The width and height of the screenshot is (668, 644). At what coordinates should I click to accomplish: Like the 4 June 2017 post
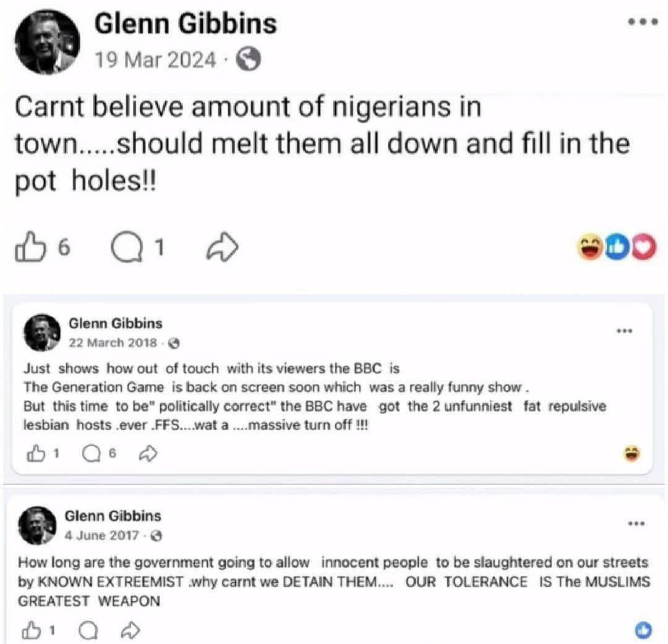point(31,630)
